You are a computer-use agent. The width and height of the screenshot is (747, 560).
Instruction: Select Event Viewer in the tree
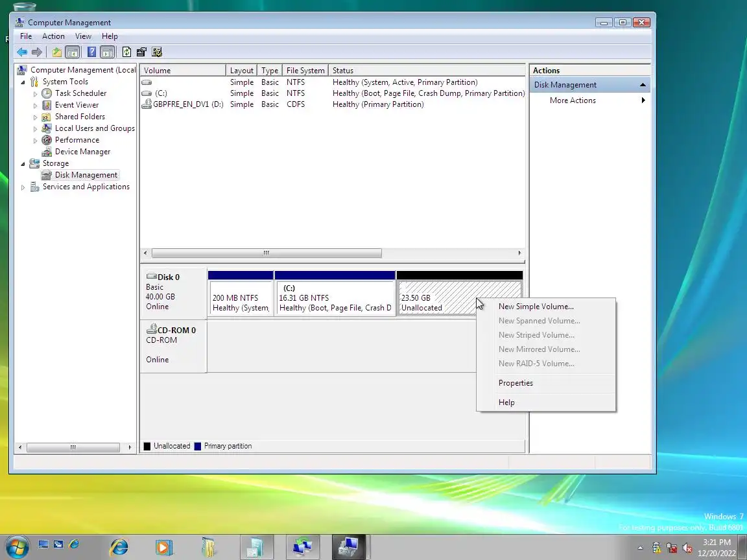click(x=77, y=105)
